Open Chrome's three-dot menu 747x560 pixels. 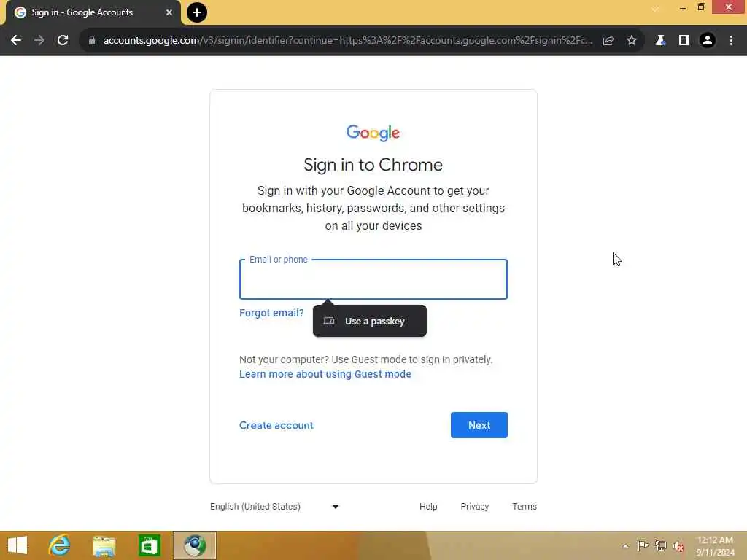(x=731, y=41)
